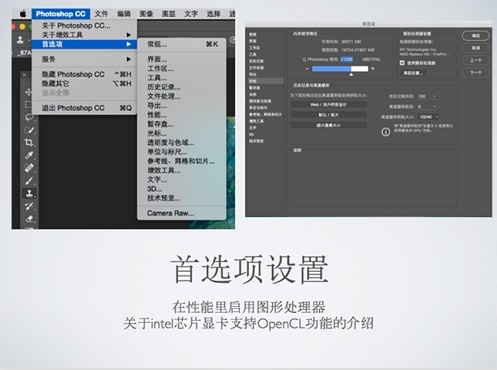The image size is (497, 370).
Task: Choose 文件处理... in preferences submenu
Action: [x=182, y=96]
